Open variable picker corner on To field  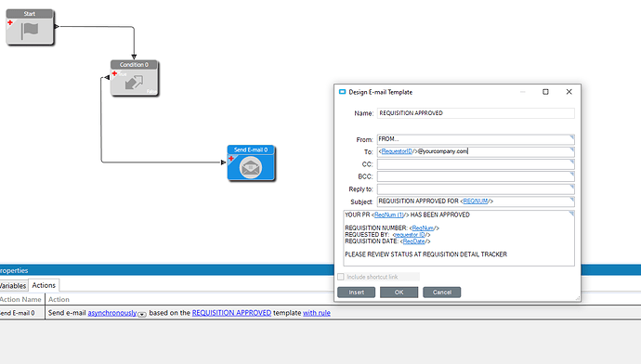point(572,149)
